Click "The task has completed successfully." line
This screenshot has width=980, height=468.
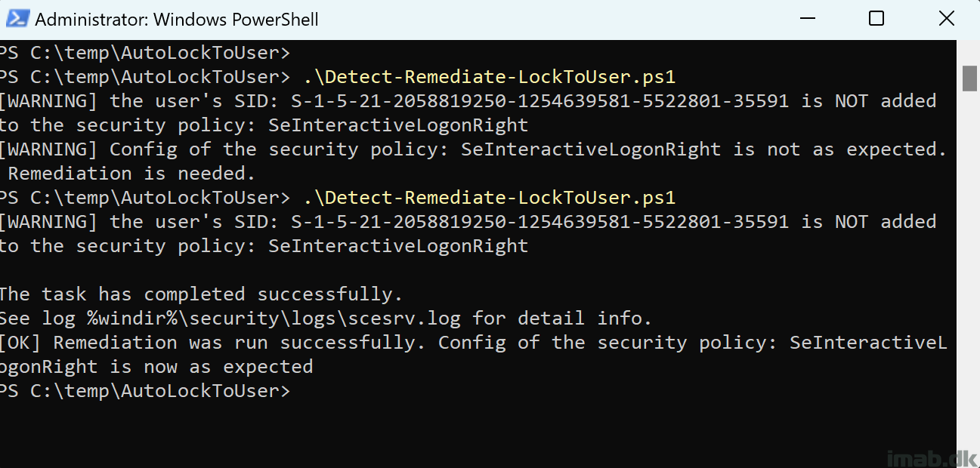tap(201, 294)
